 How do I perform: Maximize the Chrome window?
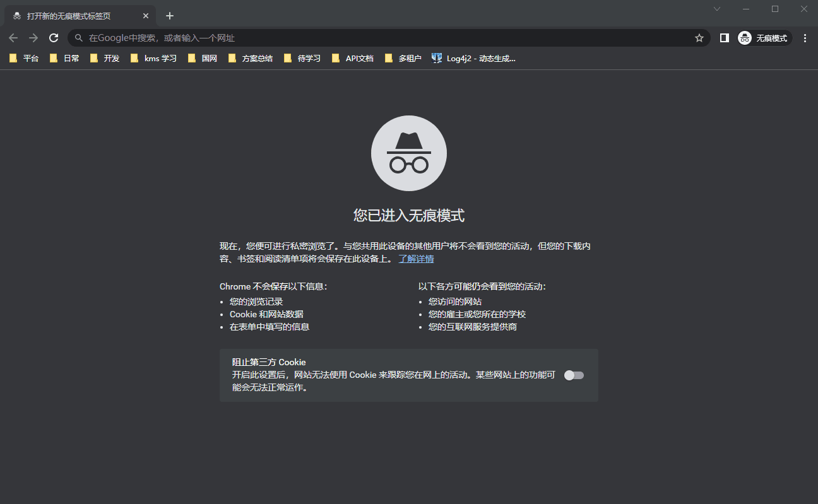pos(775,9)
